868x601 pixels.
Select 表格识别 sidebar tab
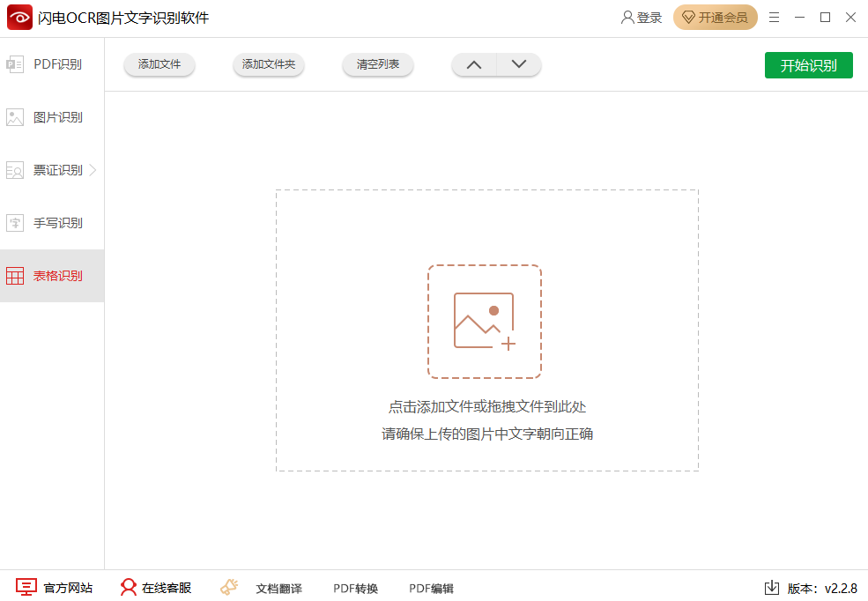[52, 276]
